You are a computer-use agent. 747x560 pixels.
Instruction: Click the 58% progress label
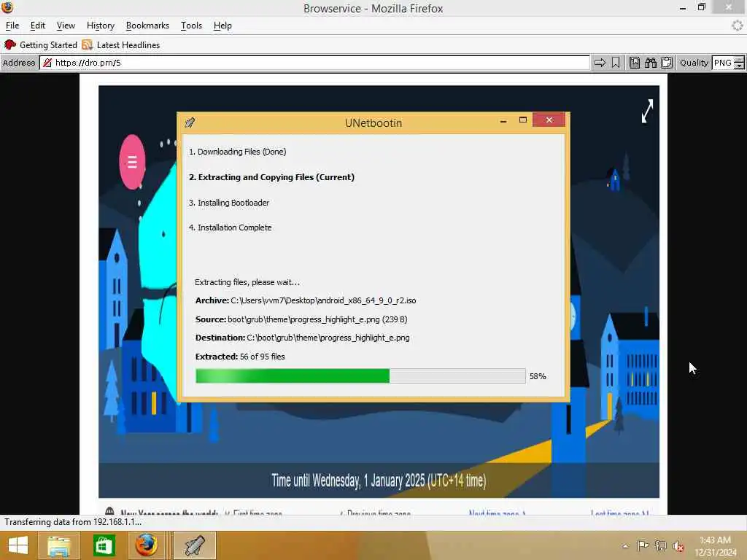(x=538, y=376)
